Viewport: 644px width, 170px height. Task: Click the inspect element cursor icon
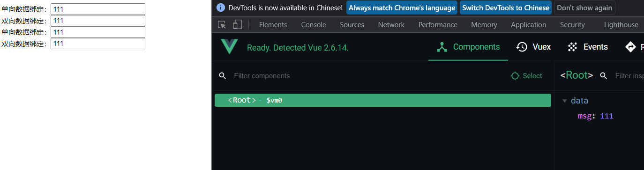click(222, 25)
